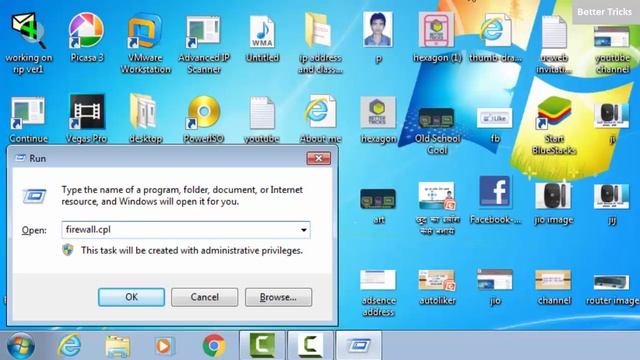
Task: Select the fb image file
Action: (x=495, y=126)
